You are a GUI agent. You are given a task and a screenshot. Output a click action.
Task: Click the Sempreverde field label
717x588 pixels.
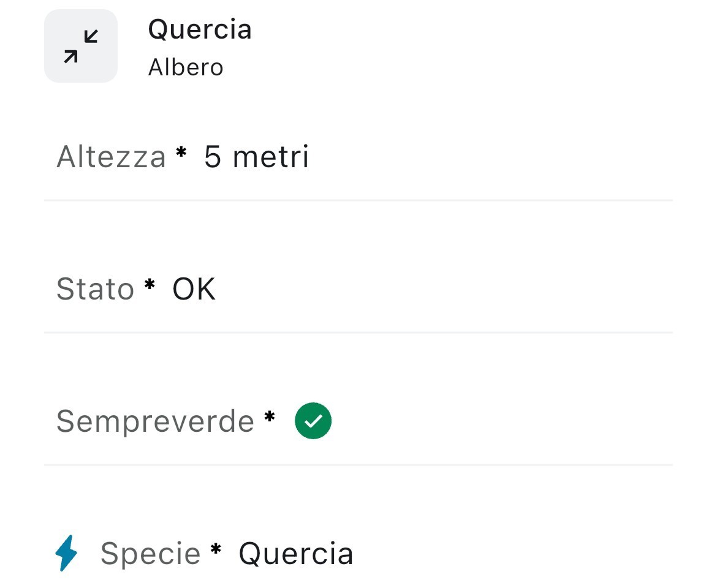(155, 421)
